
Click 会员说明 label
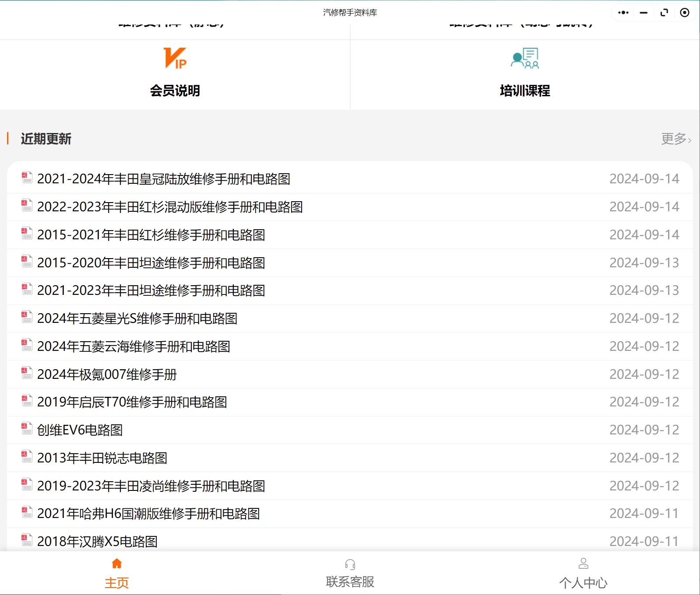coord(175,91)
